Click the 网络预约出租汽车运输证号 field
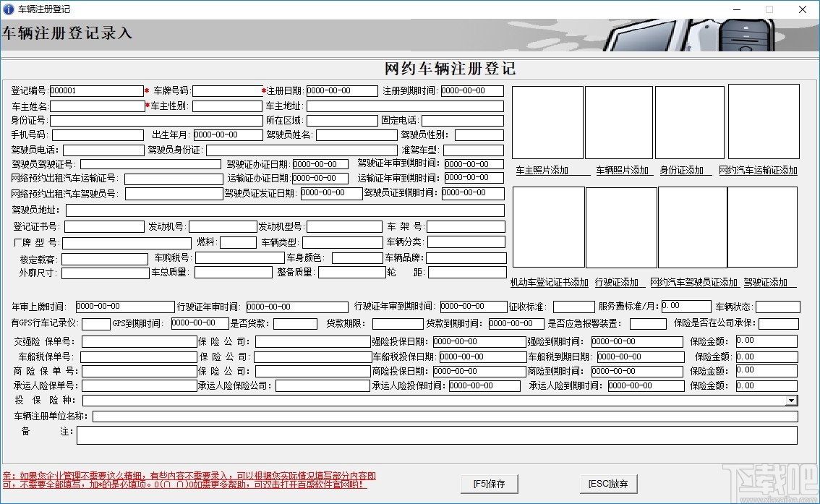The image size is (820, 504). [174, 179]
